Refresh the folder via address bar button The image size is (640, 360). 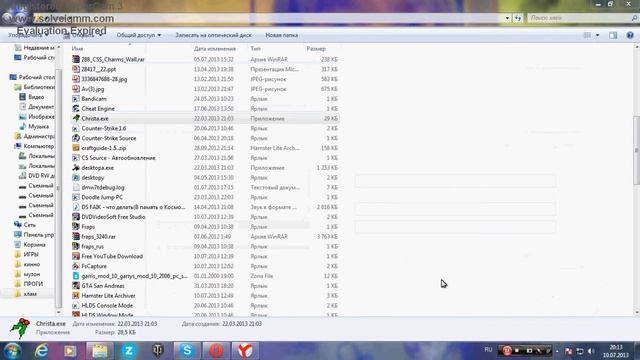click(518, 18)
